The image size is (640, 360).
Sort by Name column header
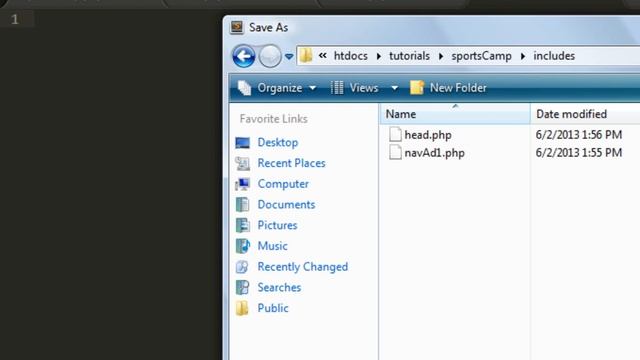[x=455, y=114]
